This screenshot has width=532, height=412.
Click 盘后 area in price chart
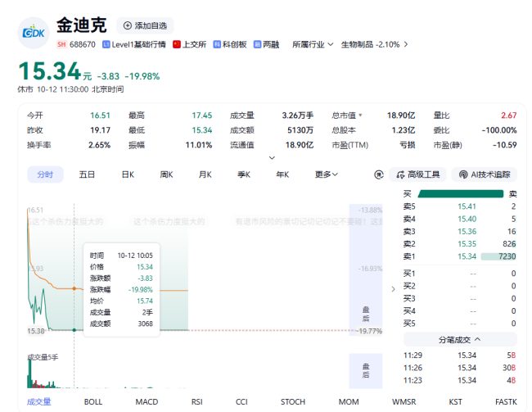click(x=366, y=269)
